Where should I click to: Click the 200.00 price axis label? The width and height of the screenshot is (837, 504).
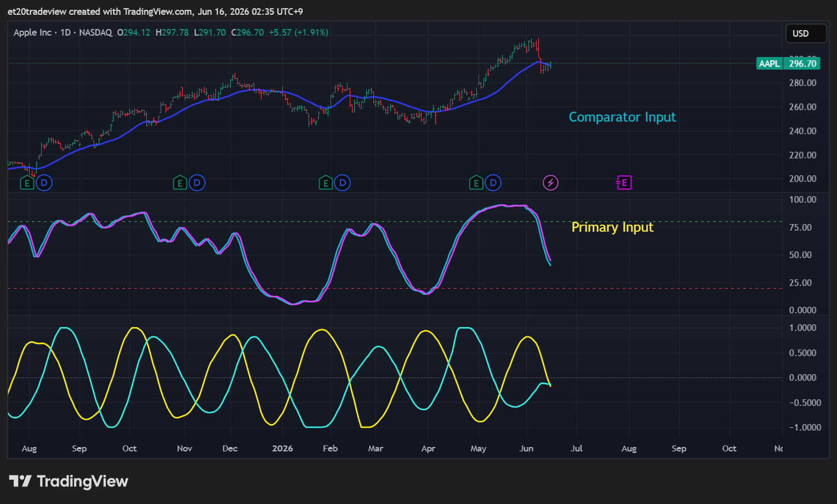(x=802, y=179)
